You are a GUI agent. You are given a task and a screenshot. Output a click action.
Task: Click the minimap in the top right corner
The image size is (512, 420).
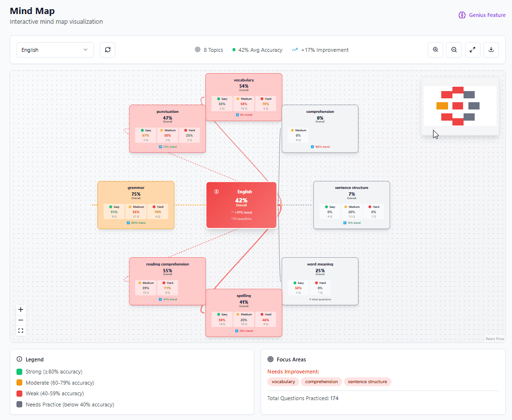point(459,105)
